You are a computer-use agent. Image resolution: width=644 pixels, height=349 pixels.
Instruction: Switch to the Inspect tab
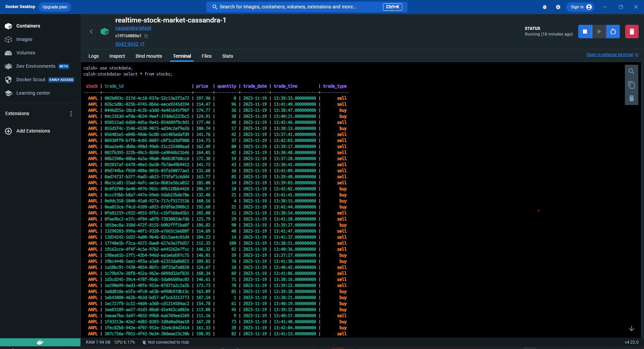click(117, 56)
